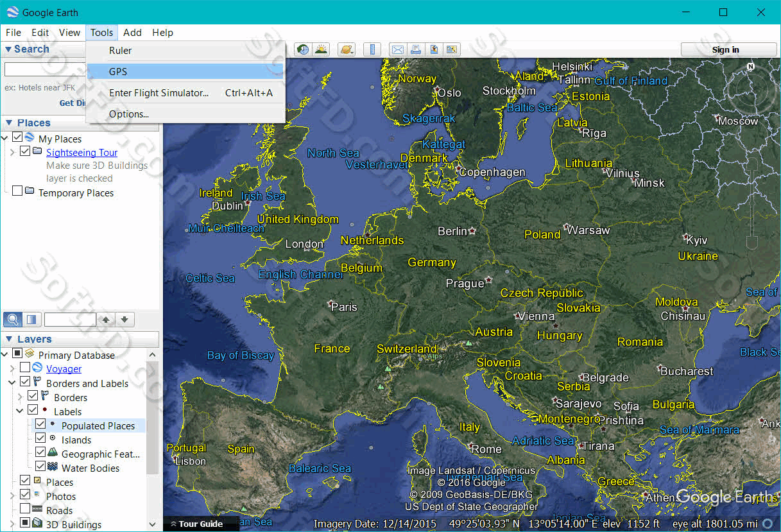Click the Layers scrollbar down arrow

coord(153,525)
